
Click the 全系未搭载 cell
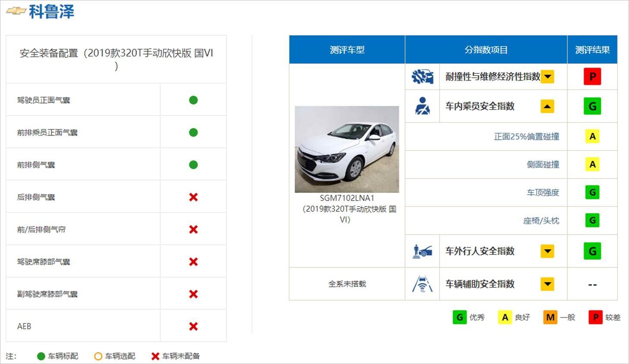[x=347, y=284]
